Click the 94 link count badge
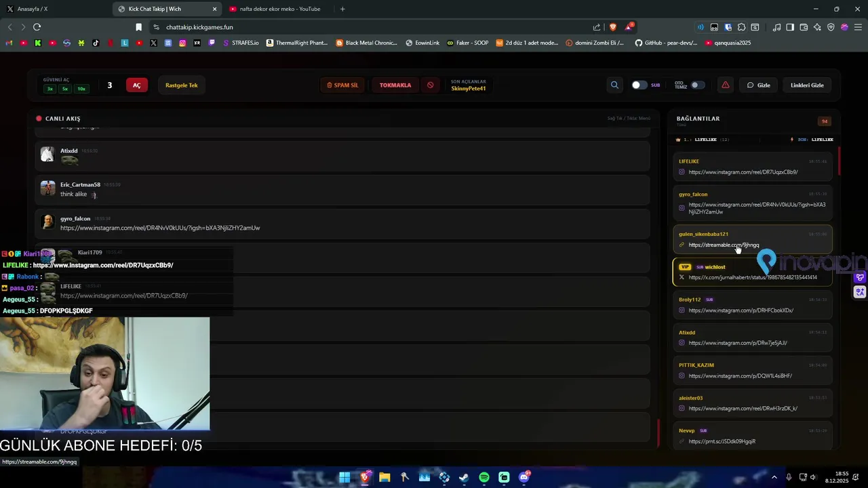 (x=825, y=121)
